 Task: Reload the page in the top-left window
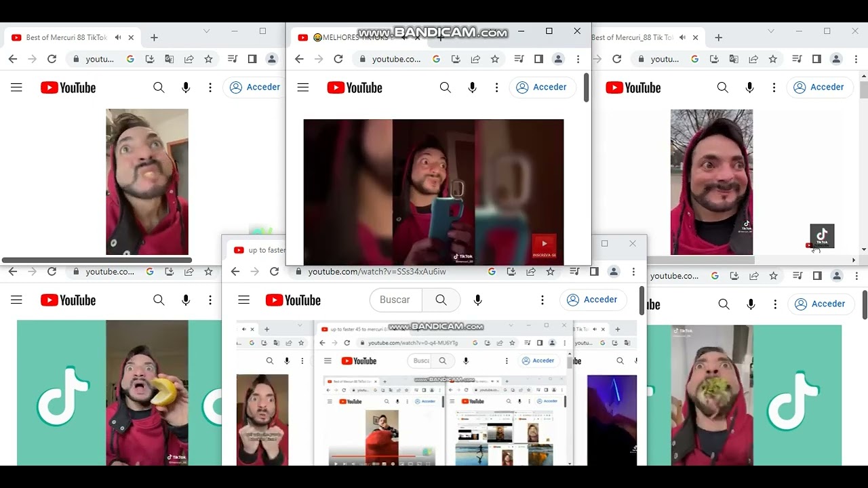coord(52,59)
